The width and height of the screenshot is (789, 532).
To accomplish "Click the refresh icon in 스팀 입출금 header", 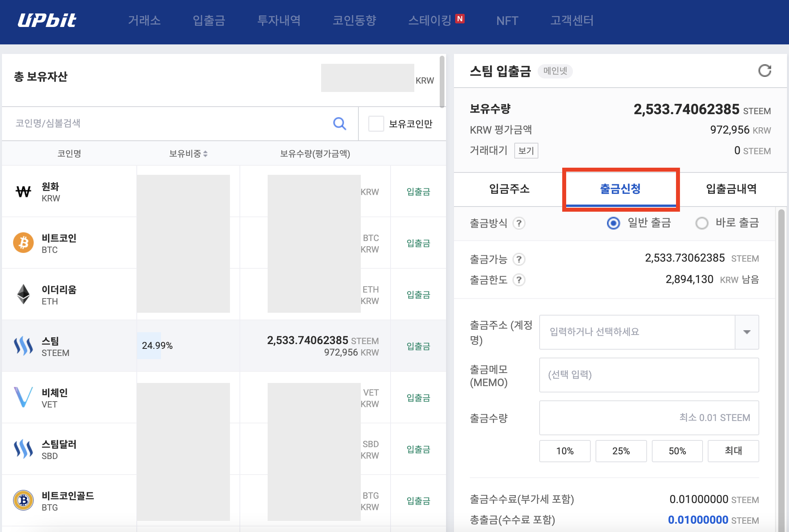I will tap(764, 71).
